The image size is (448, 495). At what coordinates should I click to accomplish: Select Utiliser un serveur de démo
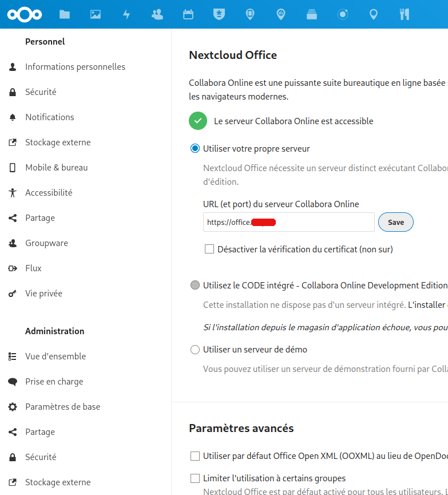195,350
